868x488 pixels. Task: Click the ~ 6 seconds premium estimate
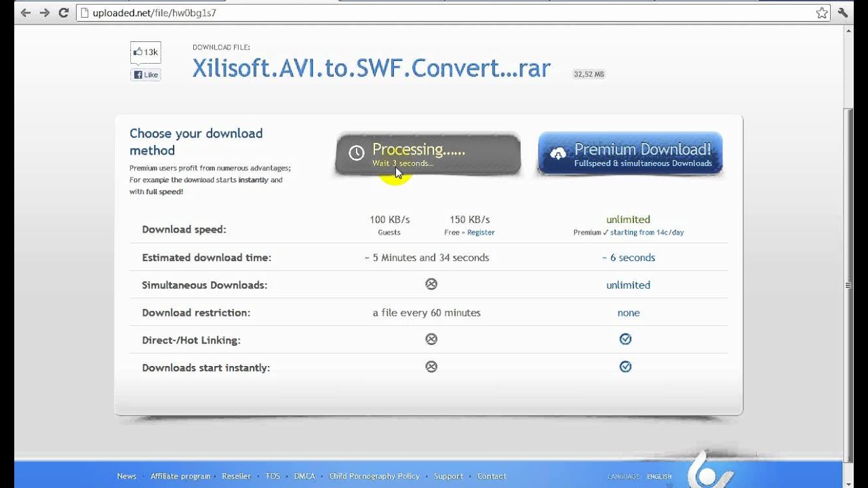point(628,258)
